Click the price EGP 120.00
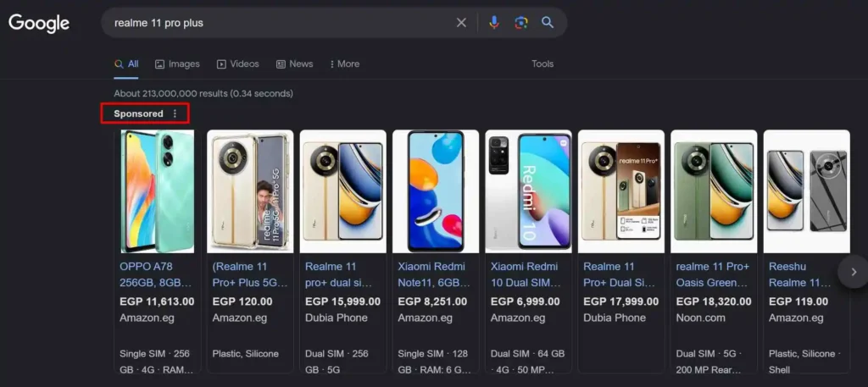Viewport: 868px width, 387px height. [242, 301]
